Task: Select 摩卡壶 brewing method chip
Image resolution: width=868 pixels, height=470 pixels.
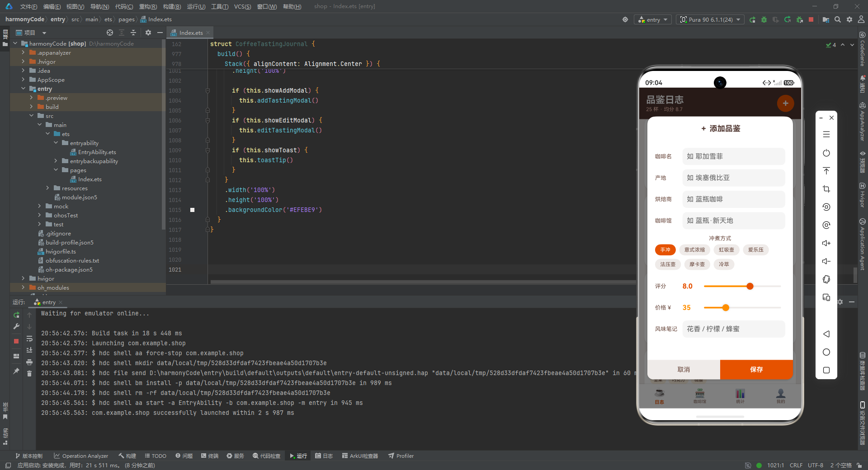Action: pos(697,264)
